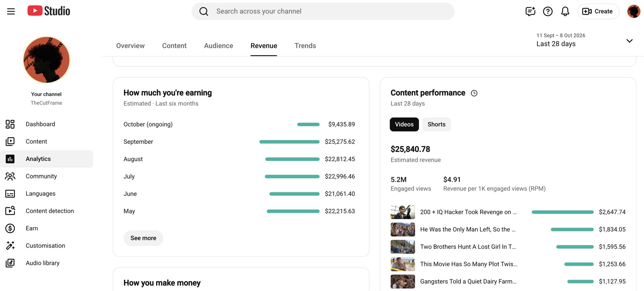Image resolution: width=644 pixels, height=291 pixels.
Task: Click the See more button
Action: (143, 238)
